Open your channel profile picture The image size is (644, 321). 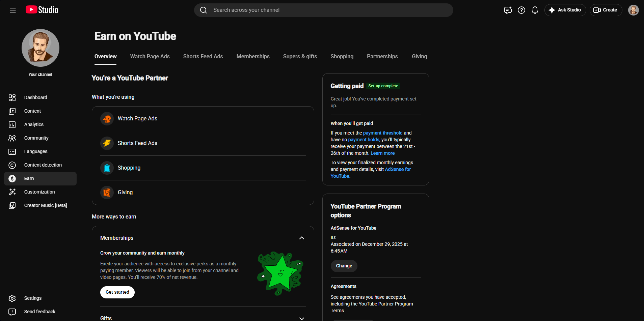[x=41, y=48]
